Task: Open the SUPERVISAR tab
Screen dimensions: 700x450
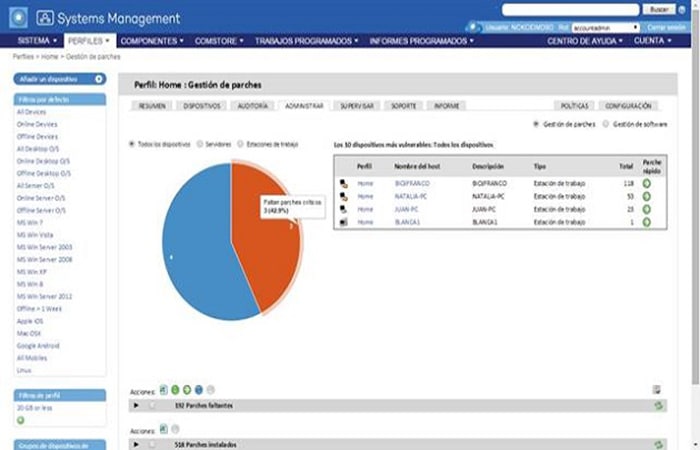Action: pos(357,105)
